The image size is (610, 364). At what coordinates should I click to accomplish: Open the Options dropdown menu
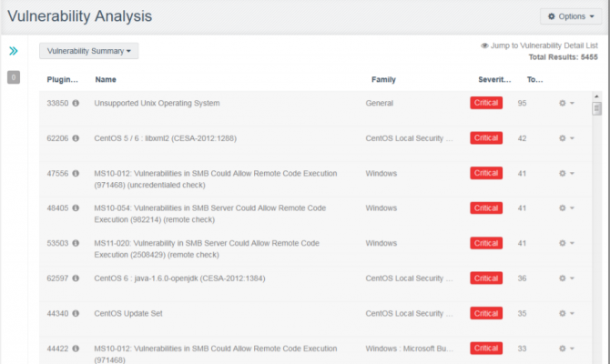(x=572, y=16)
